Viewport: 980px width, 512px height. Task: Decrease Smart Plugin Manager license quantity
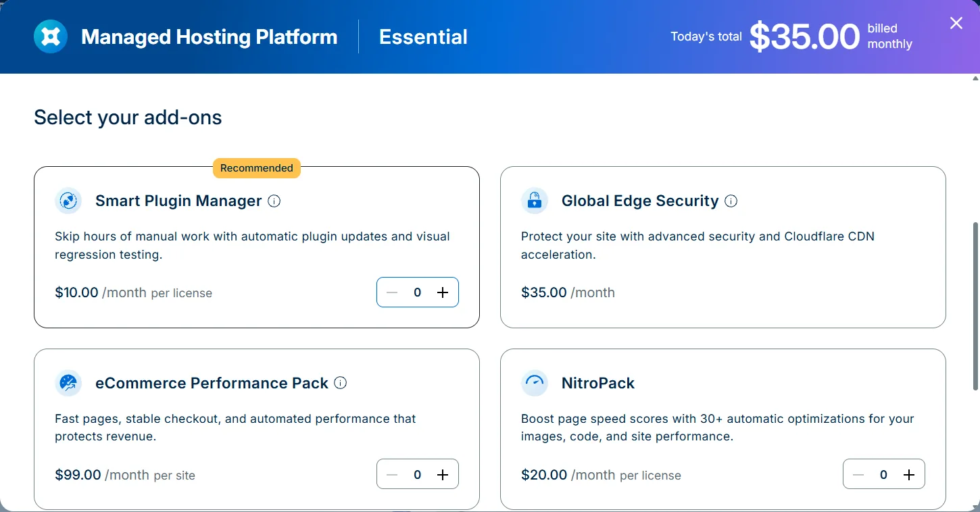point(392,292)
